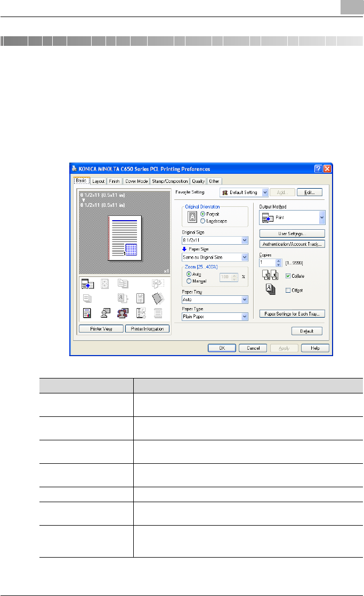Select the Manual zoom radio button
This screenshot has width=364, height=596.
[x=189, y=281]
